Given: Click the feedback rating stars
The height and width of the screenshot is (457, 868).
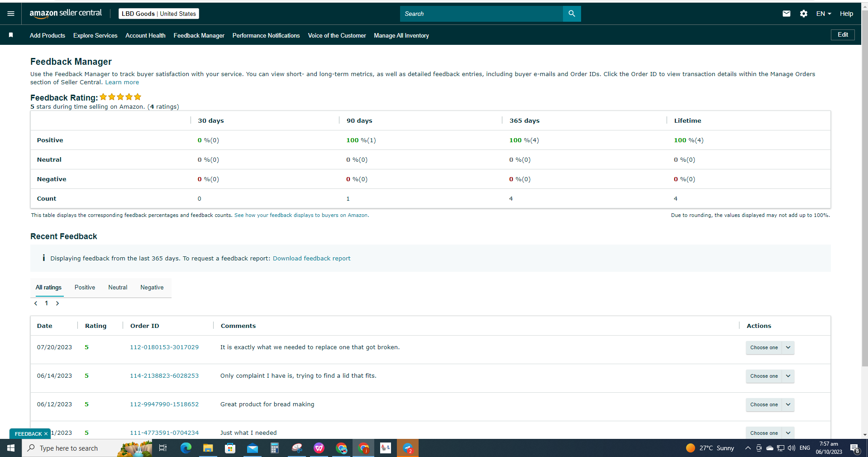Looking at the screenshot, I should [120, 97].
